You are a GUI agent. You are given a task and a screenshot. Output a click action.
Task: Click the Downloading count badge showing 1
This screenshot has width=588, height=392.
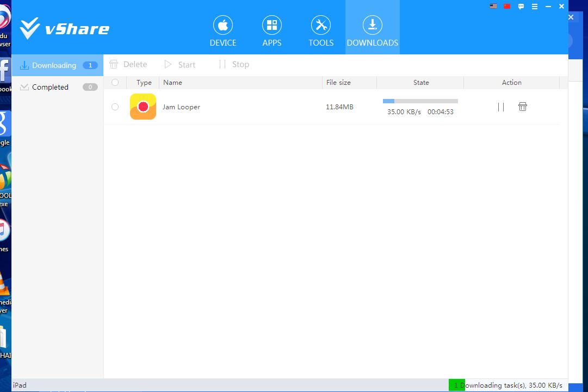tap(90, 65)
